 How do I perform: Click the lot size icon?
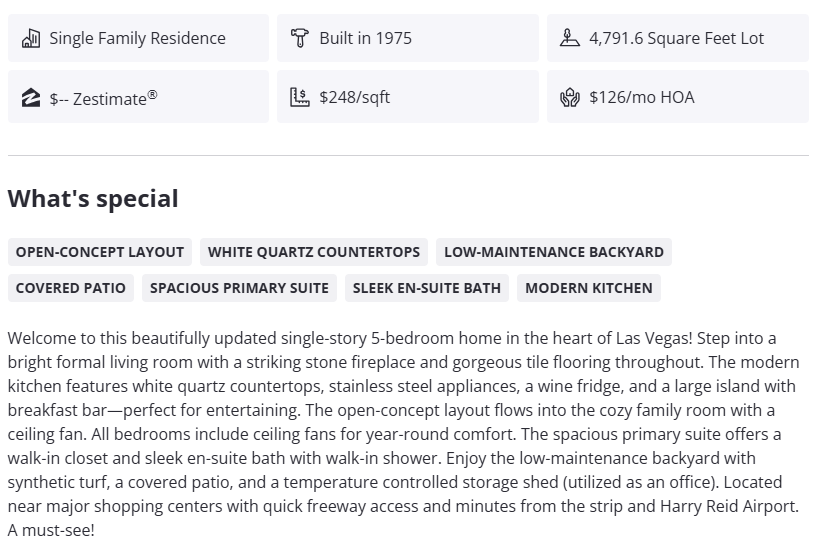coord(569,38)
